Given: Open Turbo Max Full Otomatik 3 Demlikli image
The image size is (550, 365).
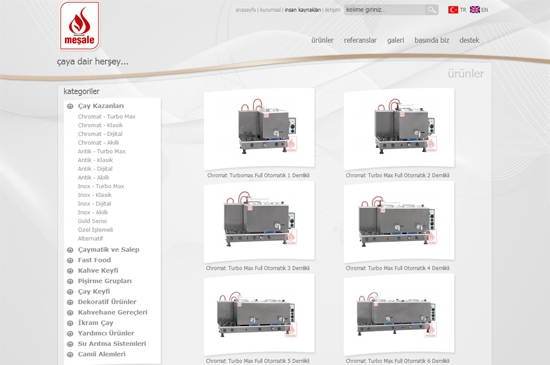Looking at the screenshot, I should point(259,222).
